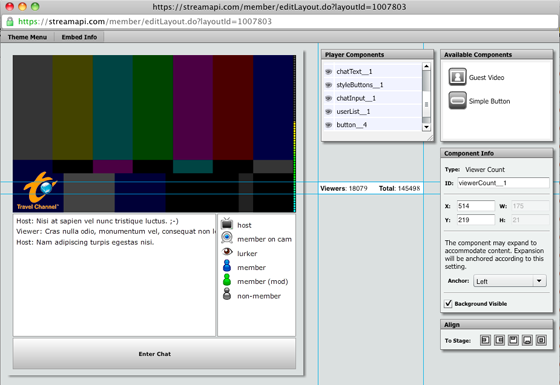Center component on stage
This screenshot has height=385, width=560.
[x=541, y=340]
